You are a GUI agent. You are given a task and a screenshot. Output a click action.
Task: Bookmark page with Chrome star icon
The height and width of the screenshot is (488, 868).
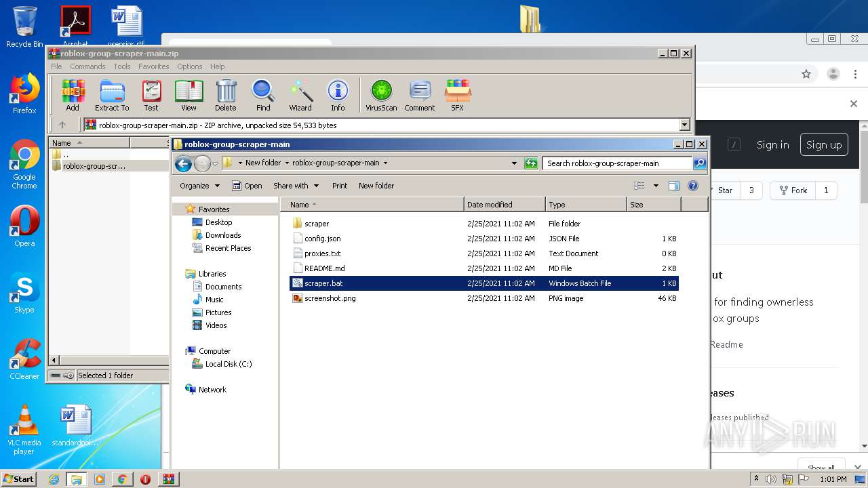806,74
